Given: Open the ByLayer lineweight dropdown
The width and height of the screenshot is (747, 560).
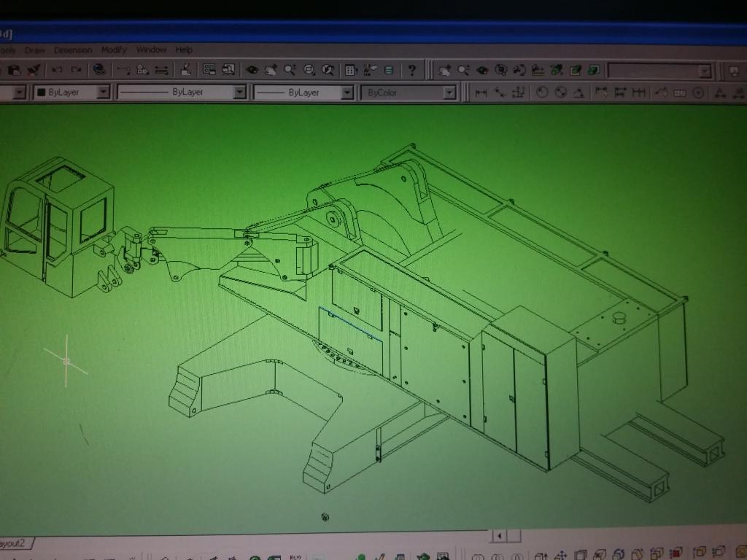Looking at the screenshot, I should tap(347, 93).
